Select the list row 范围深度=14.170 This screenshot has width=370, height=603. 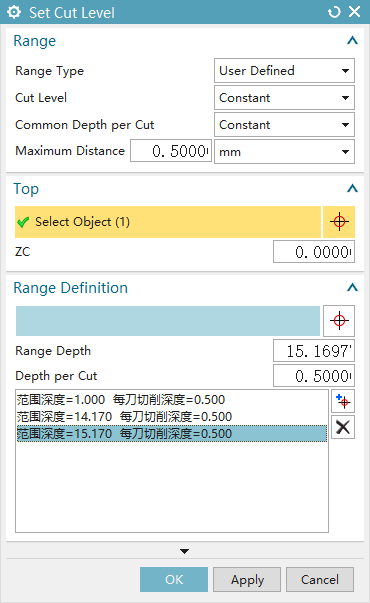[x=172, y=417]
